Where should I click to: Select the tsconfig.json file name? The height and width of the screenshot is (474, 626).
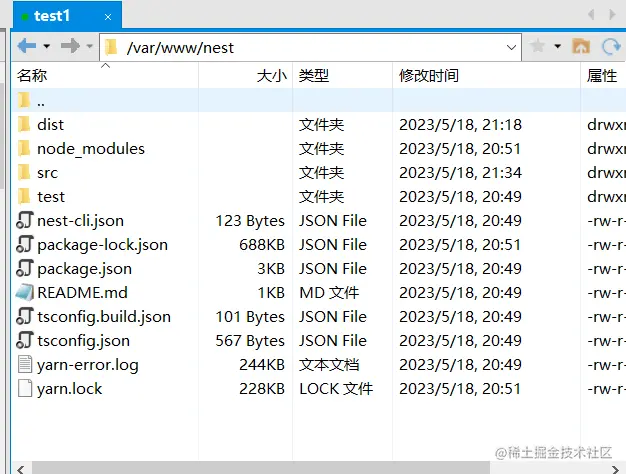tap(83, 341)
